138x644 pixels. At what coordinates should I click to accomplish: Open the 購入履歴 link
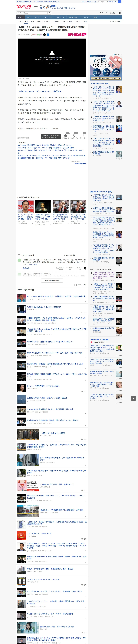[x=112, y=13]
